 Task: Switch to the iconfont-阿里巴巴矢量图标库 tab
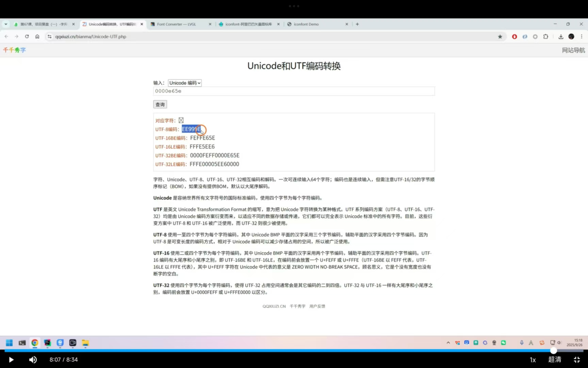249,24
